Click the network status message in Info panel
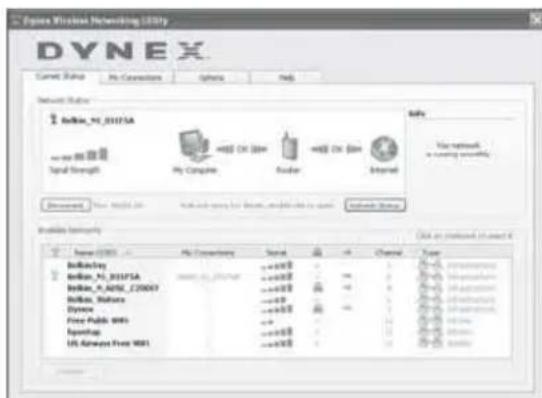Image resolution: width=542 pixels, height=398 pixels. coord(458,149)
